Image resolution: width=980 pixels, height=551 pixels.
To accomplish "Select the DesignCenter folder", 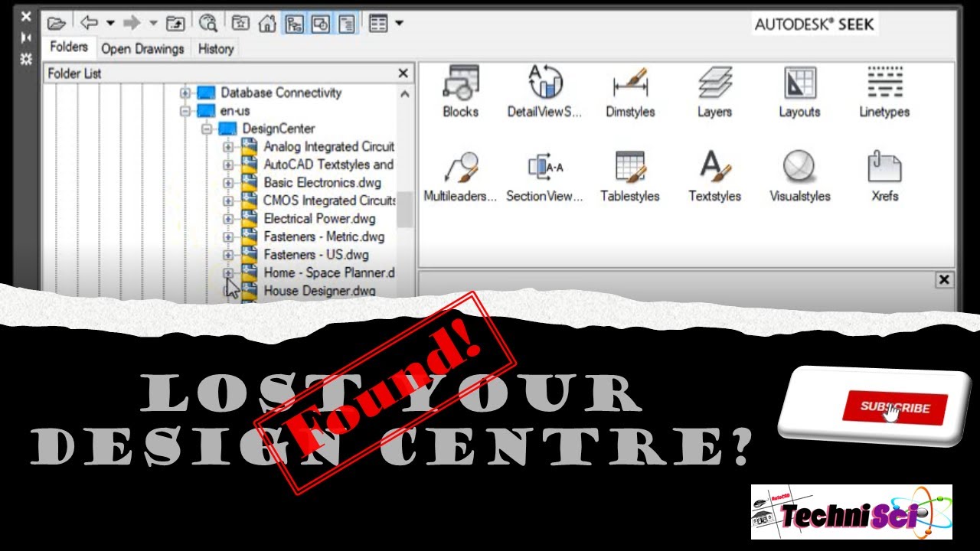I will tap(279, 129).
